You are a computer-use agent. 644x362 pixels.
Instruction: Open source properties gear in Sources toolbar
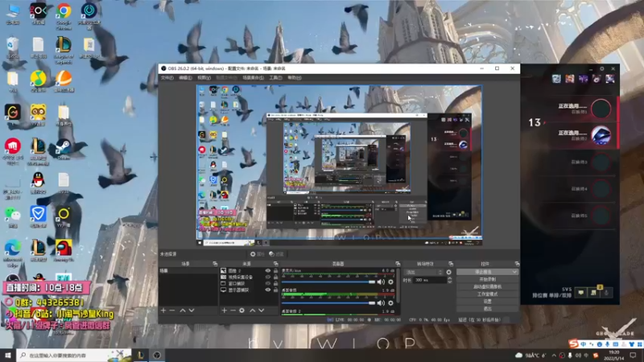coord(242,311)
